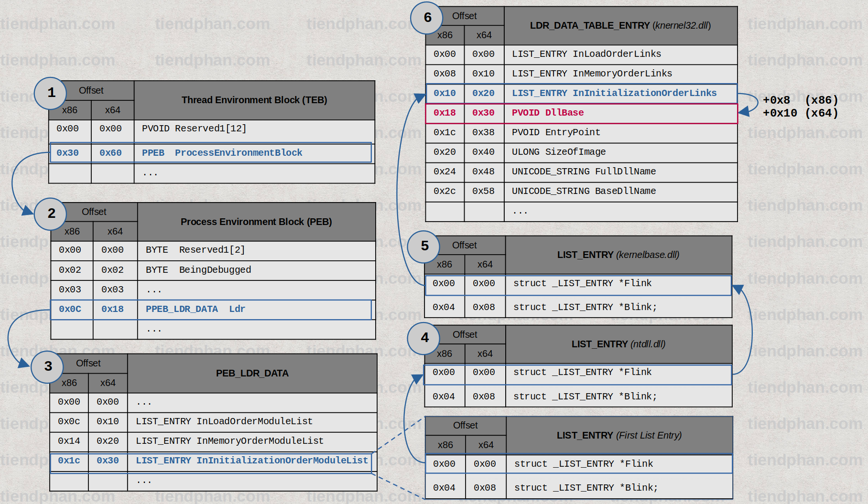
Task: Click circle 5 beside LIST_ENTRY kernelbase.dll table
Action: (x=423, y=247)
